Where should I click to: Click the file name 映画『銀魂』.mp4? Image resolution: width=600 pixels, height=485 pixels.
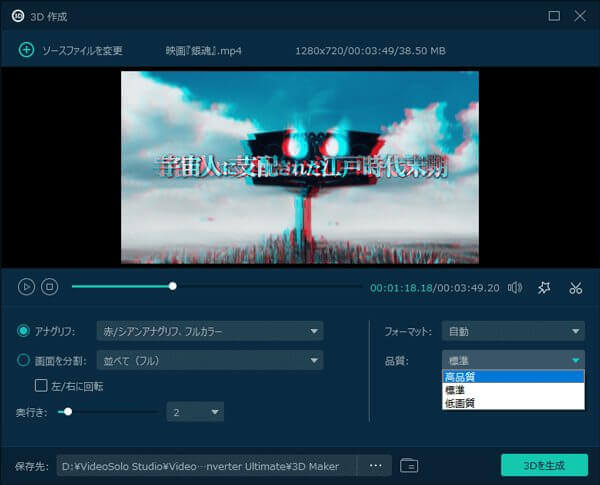tap(204, 51)
